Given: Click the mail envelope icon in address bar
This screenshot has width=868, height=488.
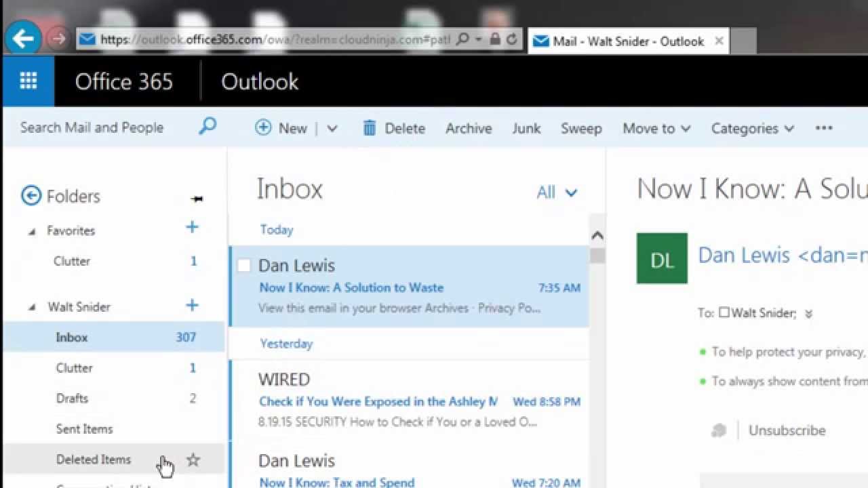Looking at the screenshot, I should (x=87, y=39).
